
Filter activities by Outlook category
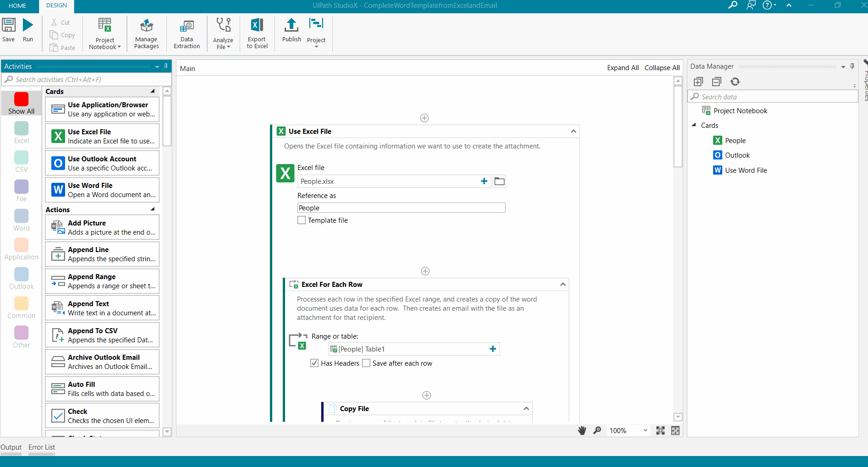[21, 279]
